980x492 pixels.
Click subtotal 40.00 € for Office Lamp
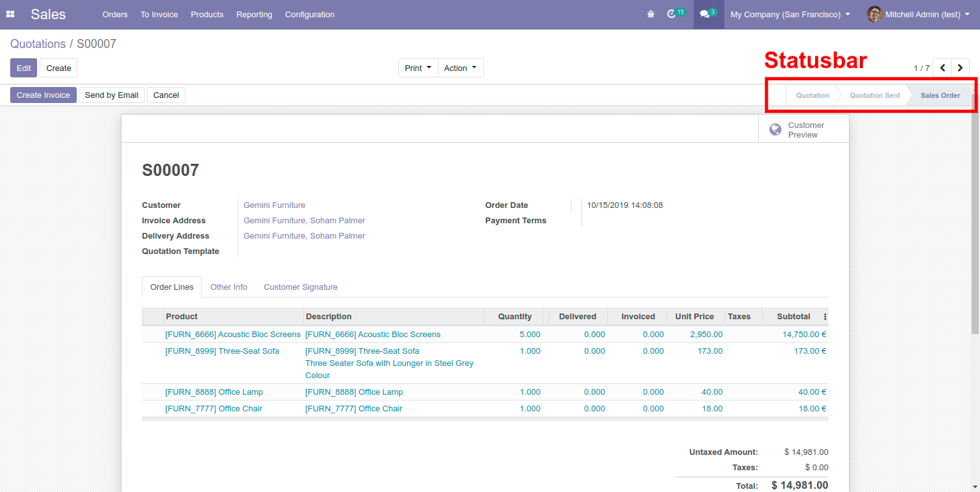coord(812,392)
